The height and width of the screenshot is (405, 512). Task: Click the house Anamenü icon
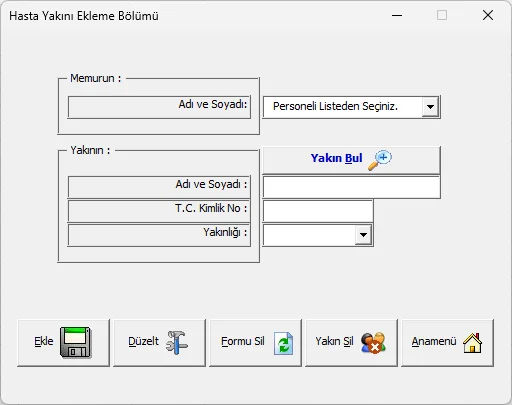[x=473, y=343]
